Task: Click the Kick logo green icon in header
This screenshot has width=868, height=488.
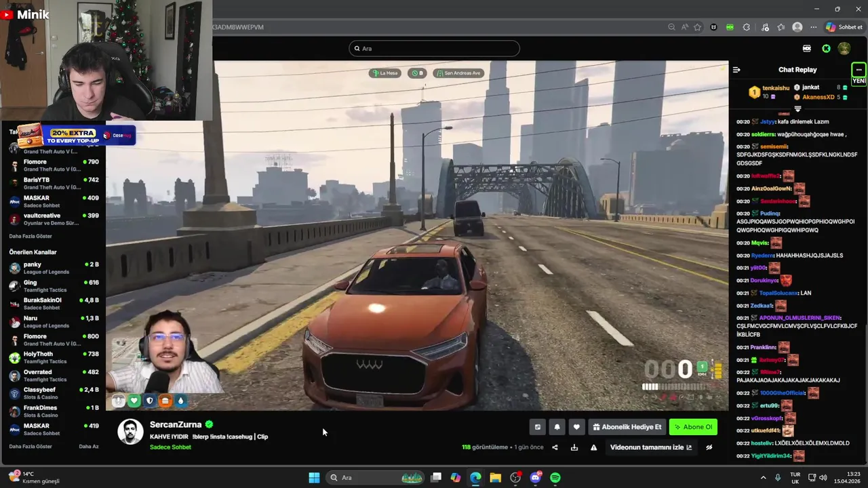Action: (826, 49)
